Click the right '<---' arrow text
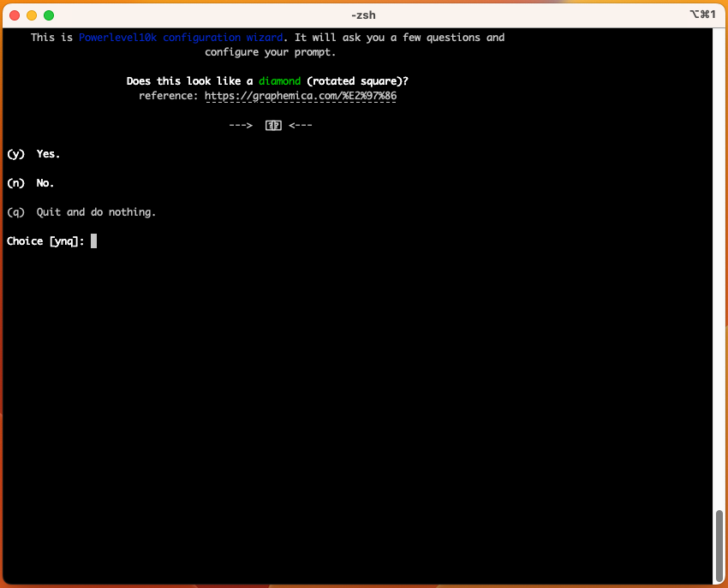 click(x=301, y=125)
